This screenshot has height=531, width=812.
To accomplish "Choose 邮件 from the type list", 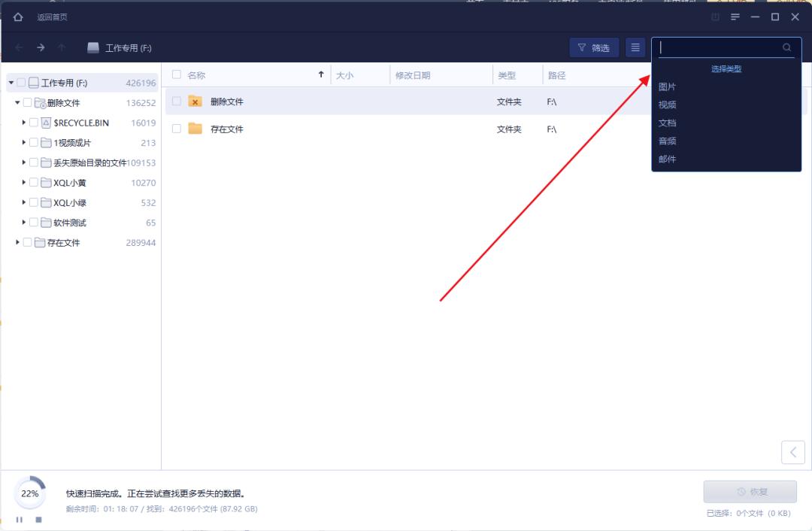I will pos(667,159).
